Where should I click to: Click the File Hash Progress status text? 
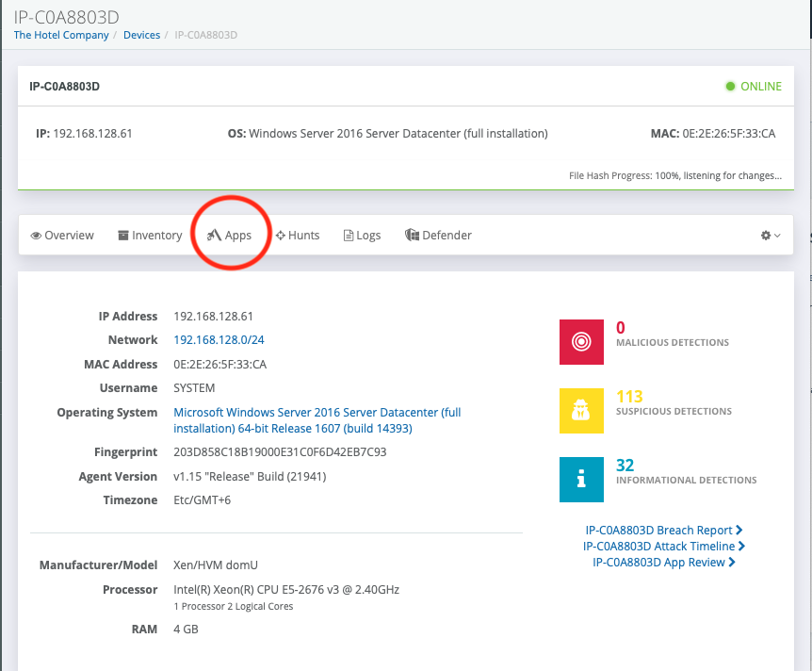pyautogui.click(x=675, y=175)
